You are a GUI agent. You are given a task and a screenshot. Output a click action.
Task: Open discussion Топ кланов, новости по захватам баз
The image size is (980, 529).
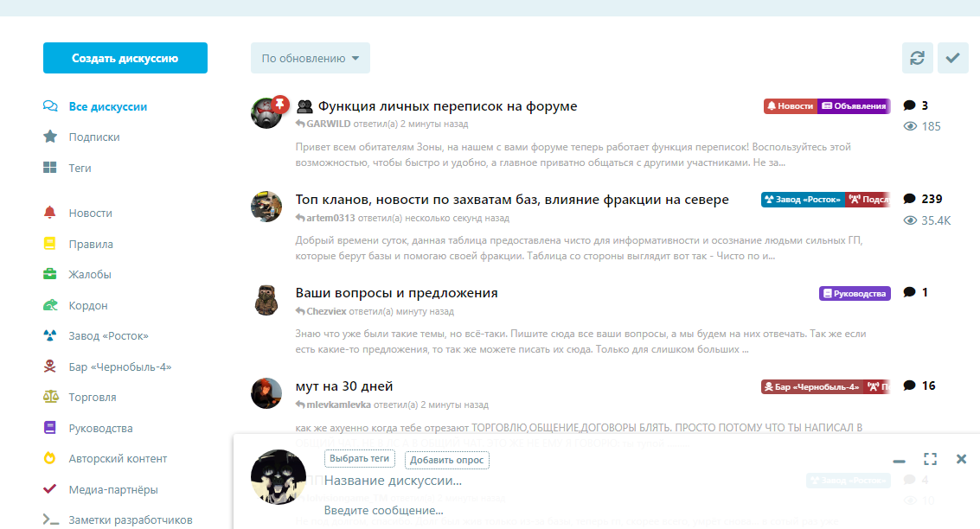pyautogui.click(x=512, y=199)
